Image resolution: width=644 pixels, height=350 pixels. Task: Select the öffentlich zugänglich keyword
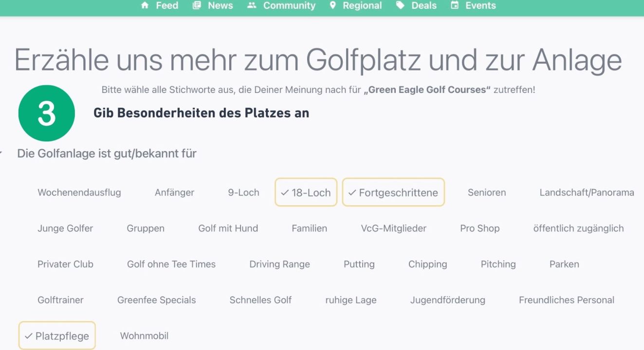pyautogui.click(x=578, y=228)
